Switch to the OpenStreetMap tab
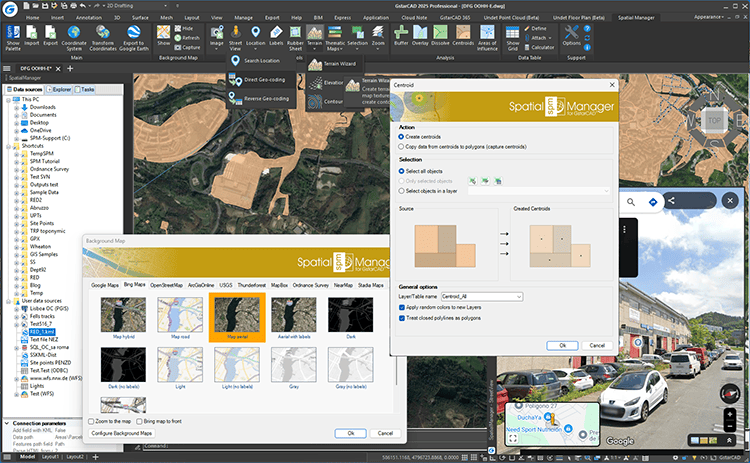 [x=168, y=285]
